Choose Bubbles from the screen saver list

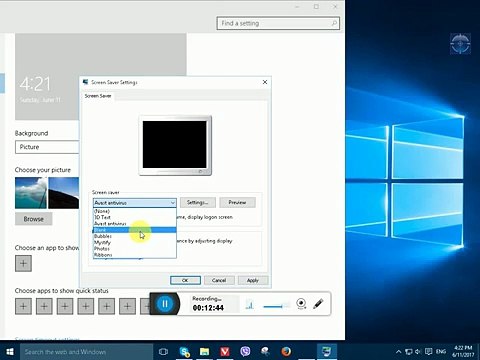click(x=135, y=236)
